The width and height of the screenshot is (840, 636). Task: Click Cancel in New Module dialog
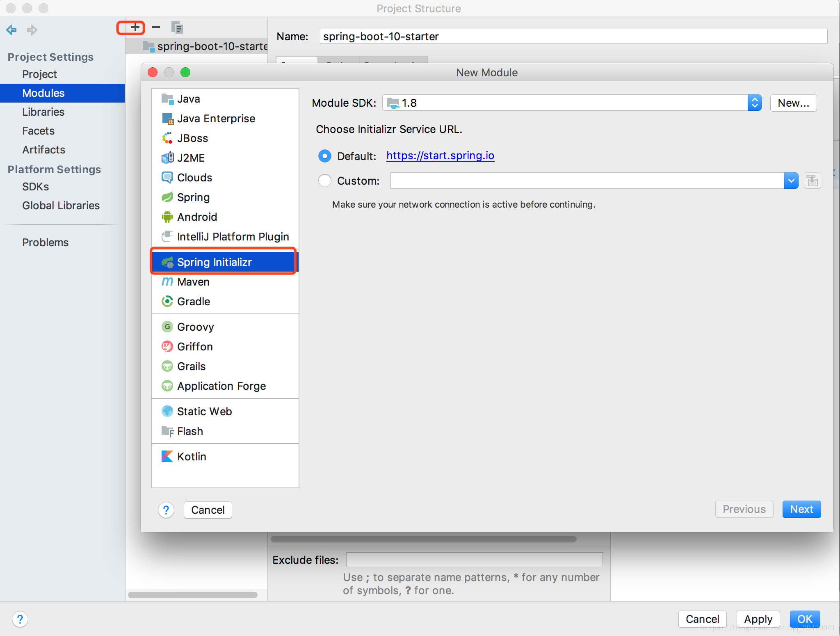pos(208,510)
